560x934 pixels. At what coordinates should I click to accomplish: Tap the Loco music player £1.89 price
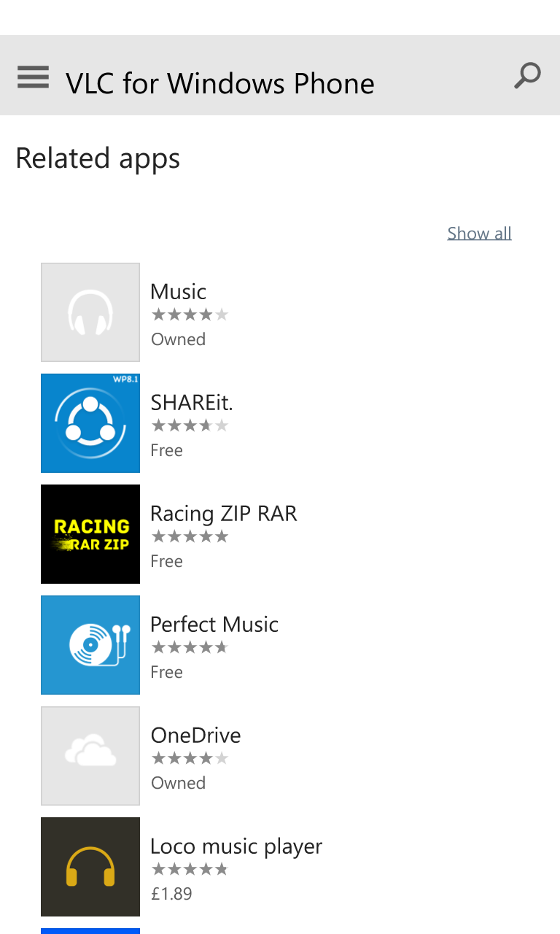tap(171, 894)
